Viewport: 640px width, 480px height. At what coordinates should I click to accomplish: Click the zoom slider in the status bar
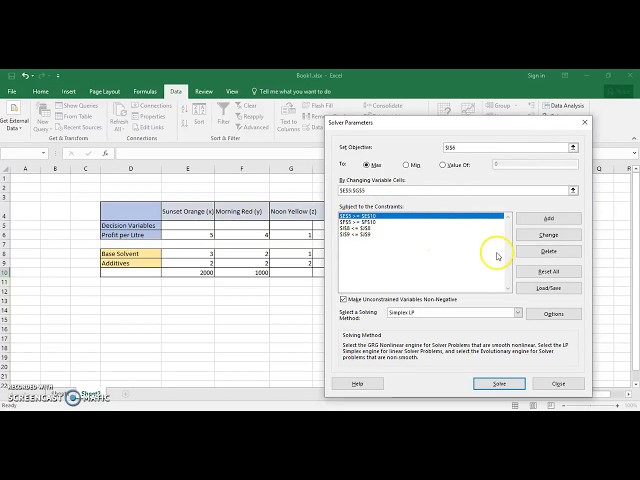tap(590, 405)
